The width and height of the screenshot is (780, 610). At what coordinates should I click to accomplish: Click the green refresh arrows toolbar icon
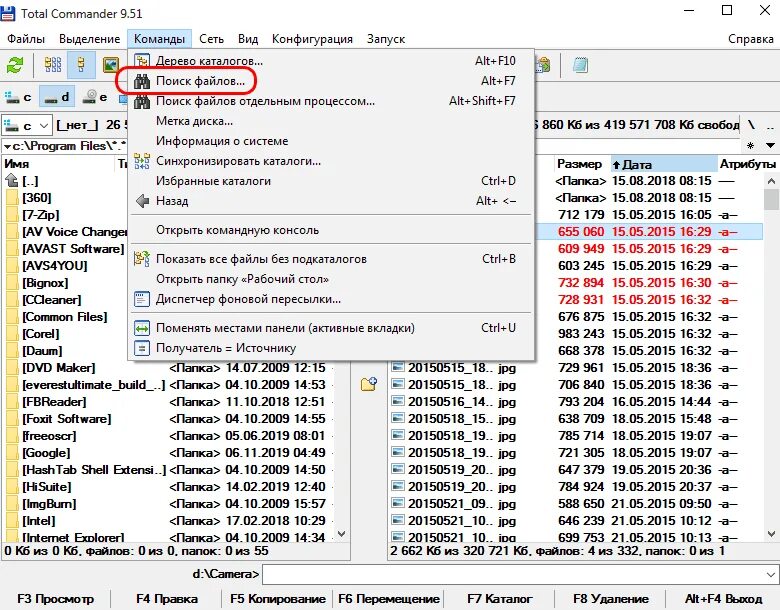15,65
